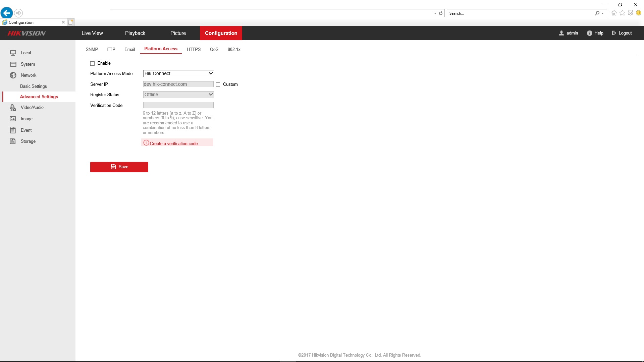Click the System sidebar icon
This screenshot has width=644, height=362.
(13, 64)
